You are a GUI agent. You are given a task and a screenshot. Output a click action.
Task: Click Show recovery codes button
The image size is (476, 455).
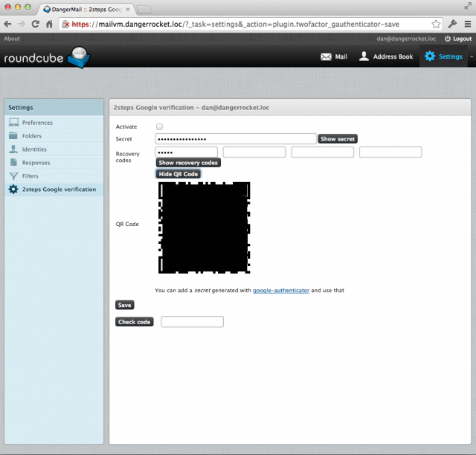[x=188, y=163]
